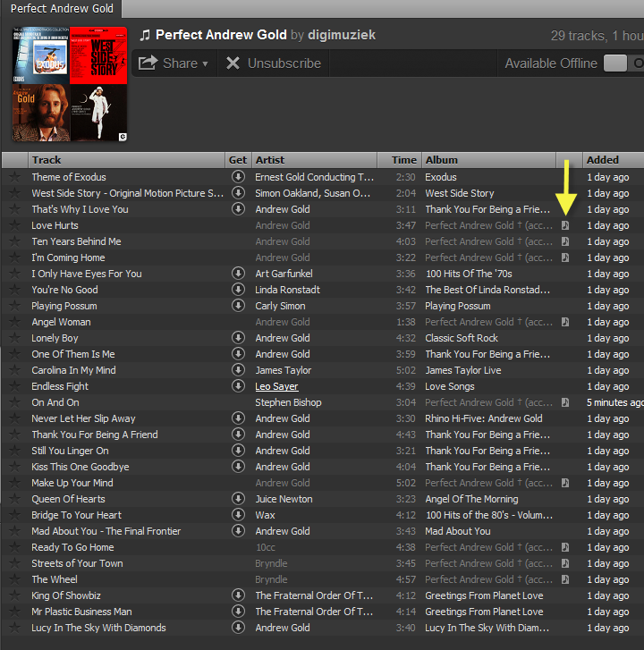The image size is (644, 650).
Task: Select the Kiss This One Goodbye track
Action: coord(80,467)
